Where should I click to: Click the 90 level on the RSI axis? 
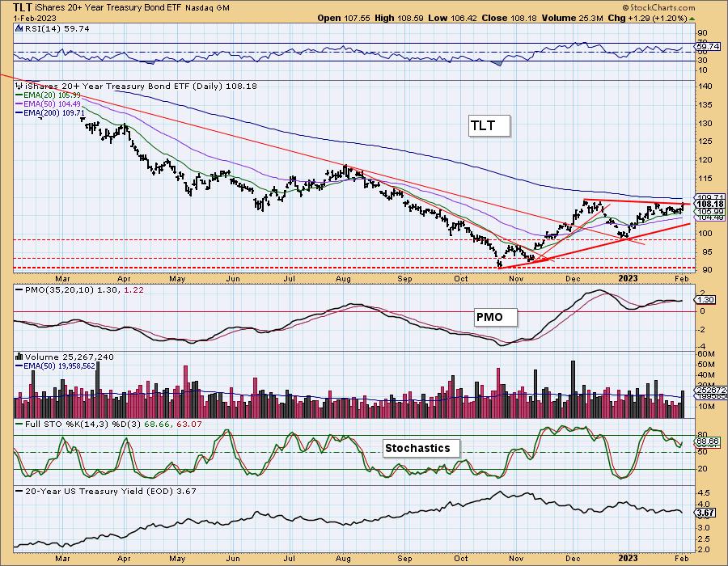click(x=702, y=33)
